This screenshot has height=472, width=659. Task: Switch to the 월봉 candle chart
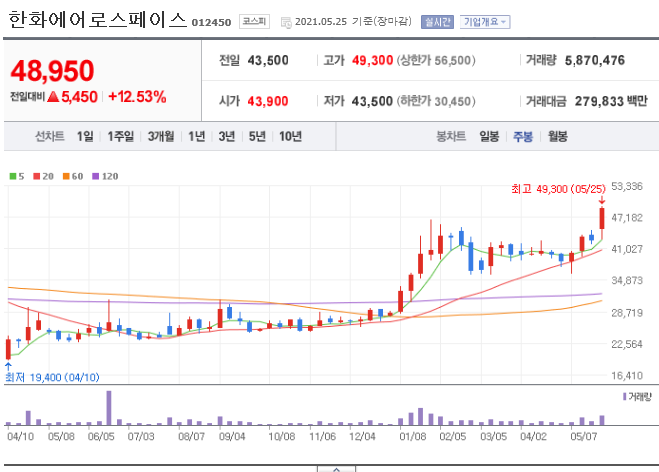pos(558,136)
